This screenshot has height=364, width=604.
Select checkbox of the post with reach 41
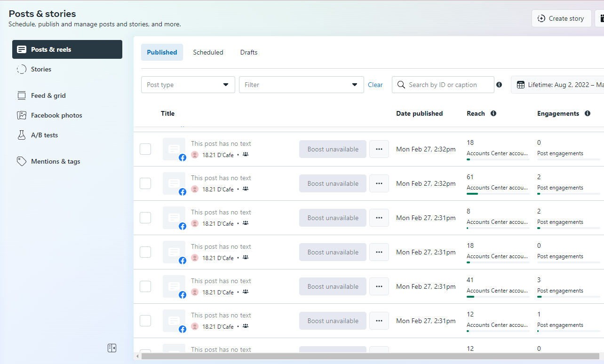point(145,286)
